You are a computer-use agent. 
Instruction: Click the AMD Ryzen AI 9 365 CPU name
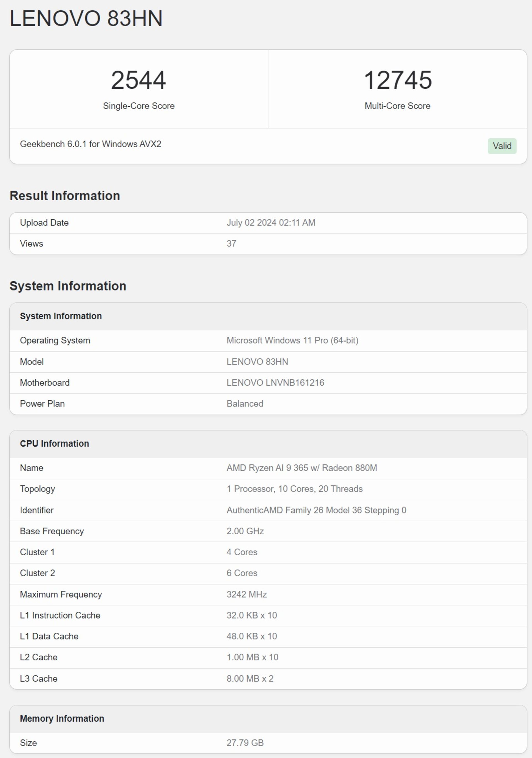[301, 468]
